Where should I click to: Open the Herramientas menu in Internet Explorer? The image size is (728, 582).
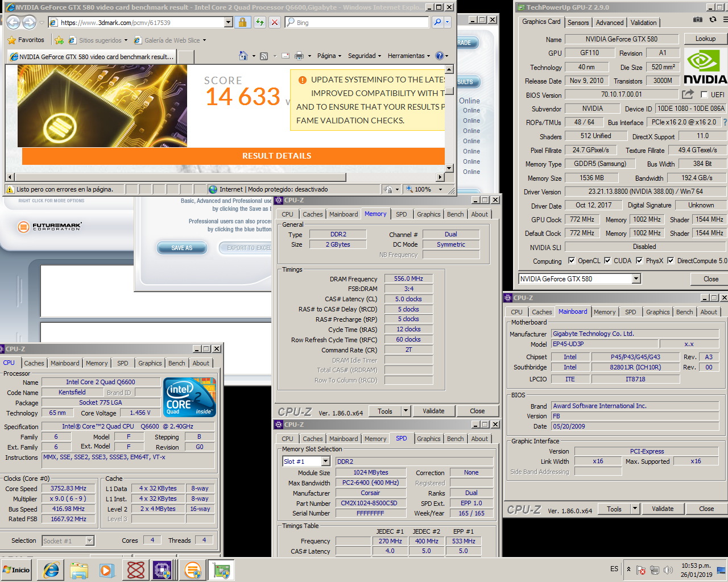(409, 56)
